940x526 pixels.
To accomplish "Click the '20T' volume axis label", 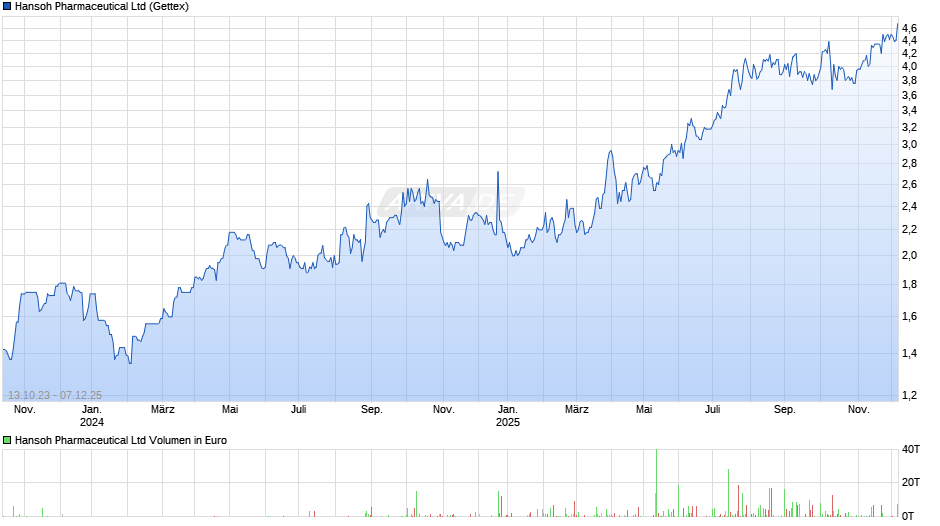I will pyautogui.click(x=911, y=482).
